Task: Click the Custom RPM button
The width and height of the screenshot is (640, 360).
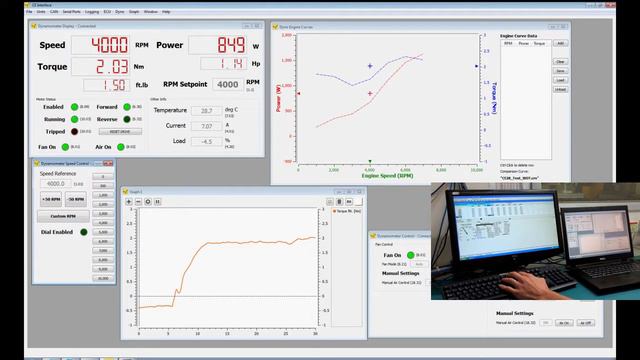Action: pyautogui.click(x=63, y=216)
